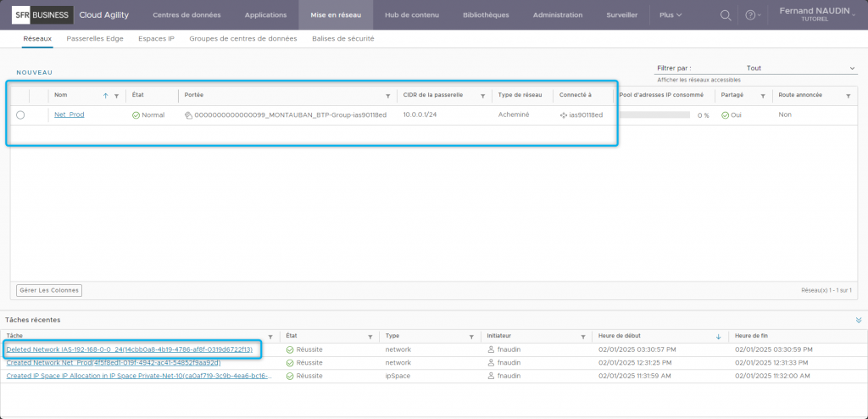Go to Mise en réseau section

pyautogui.click(x=336, y=15)
